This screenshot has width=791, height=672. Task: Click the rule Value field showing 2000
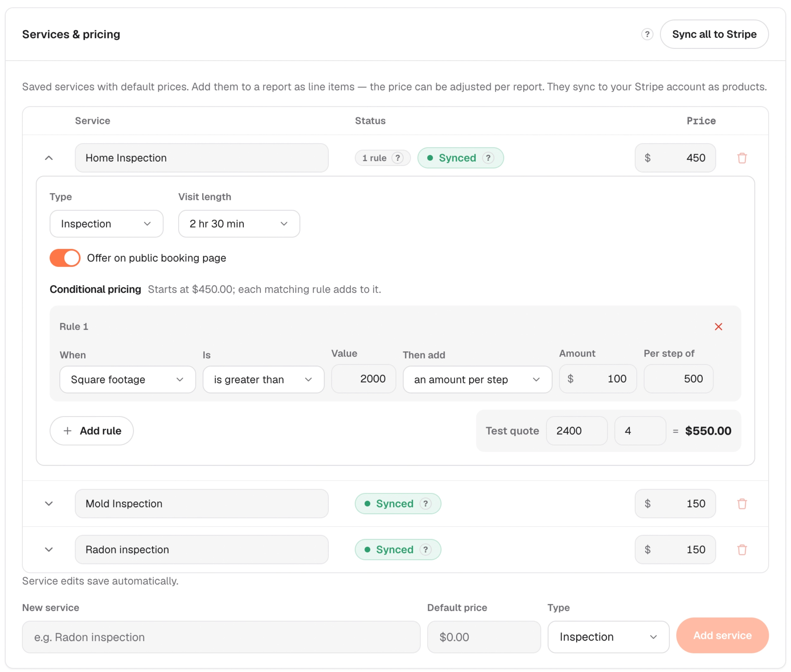tap(364, 379)
